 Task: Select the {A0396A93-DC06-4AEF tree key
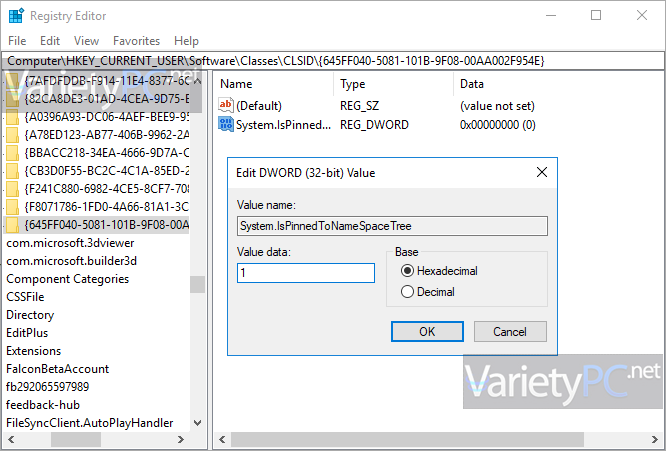[x=107, y=117]
